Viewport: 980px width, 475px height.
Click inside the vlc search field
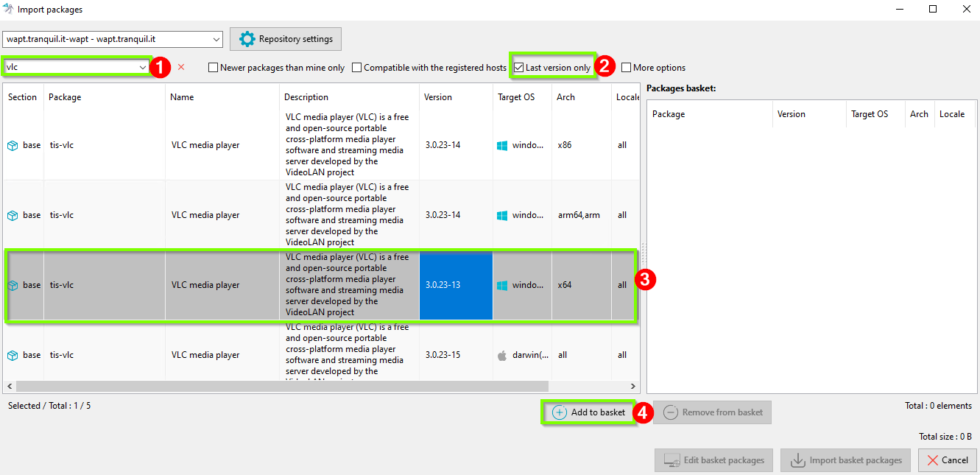click(x=70, y=67)
